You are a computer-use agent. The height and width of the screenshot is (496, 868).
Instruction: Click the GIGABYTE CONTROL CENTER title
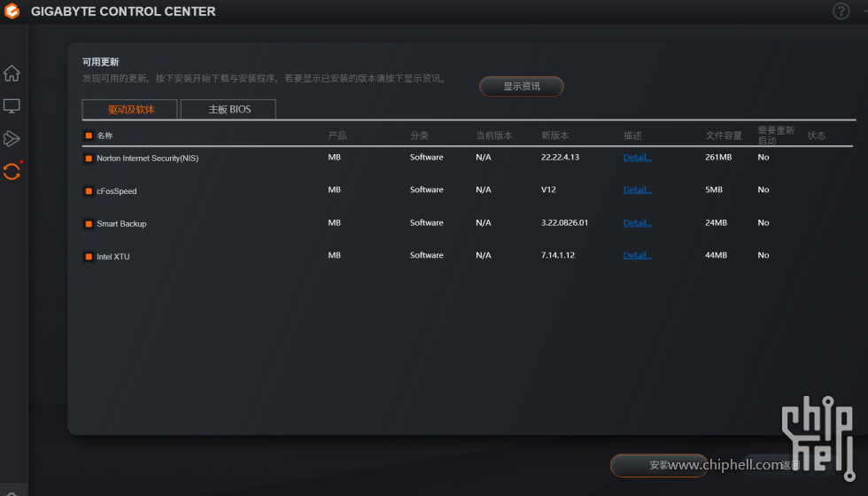[x=123, y=12]
